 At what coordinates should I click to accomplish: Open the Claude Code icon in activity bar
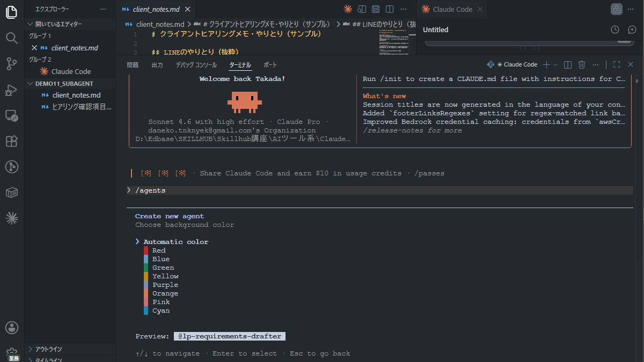coord(11,218)
